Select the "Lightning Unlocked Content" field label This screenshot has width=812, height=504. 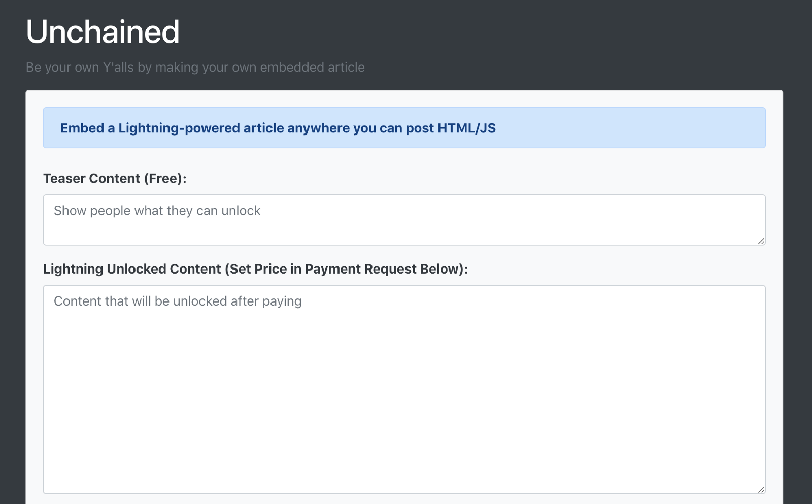coord(132,269)
